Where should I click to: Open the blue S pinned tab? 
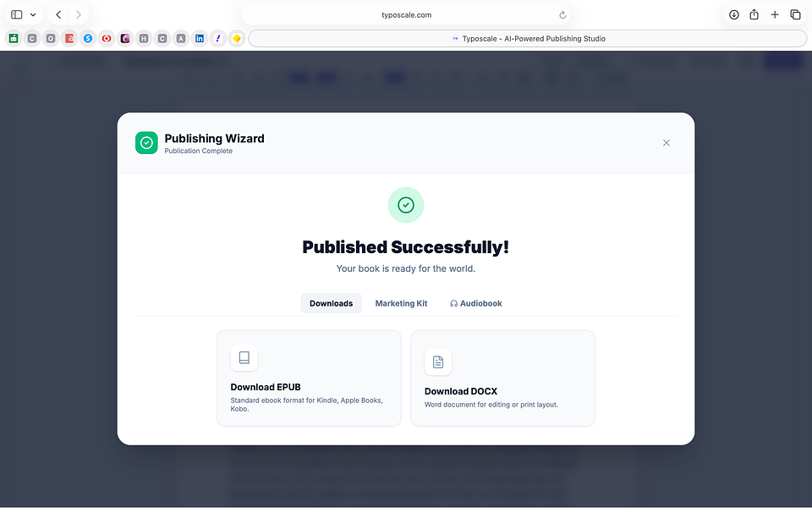[88, 38]
